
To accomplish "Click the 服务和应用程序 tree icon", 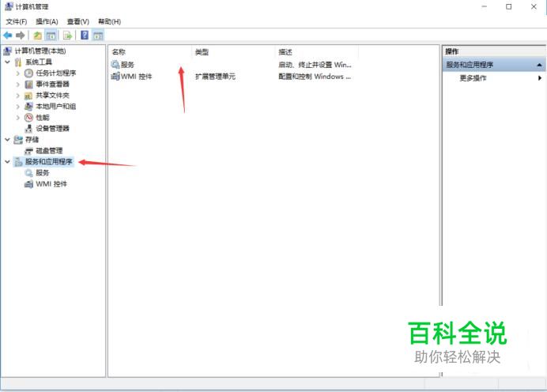I will 18,162.
